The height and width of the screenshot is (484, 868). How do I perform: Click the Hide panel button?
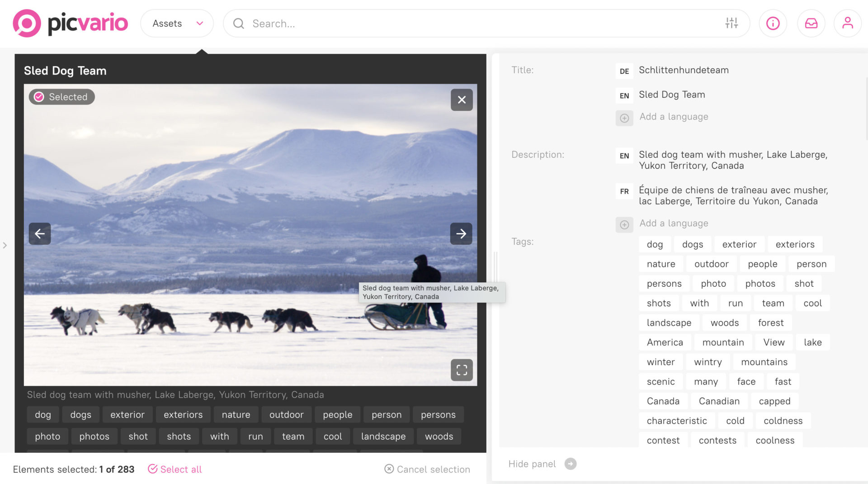542,464
